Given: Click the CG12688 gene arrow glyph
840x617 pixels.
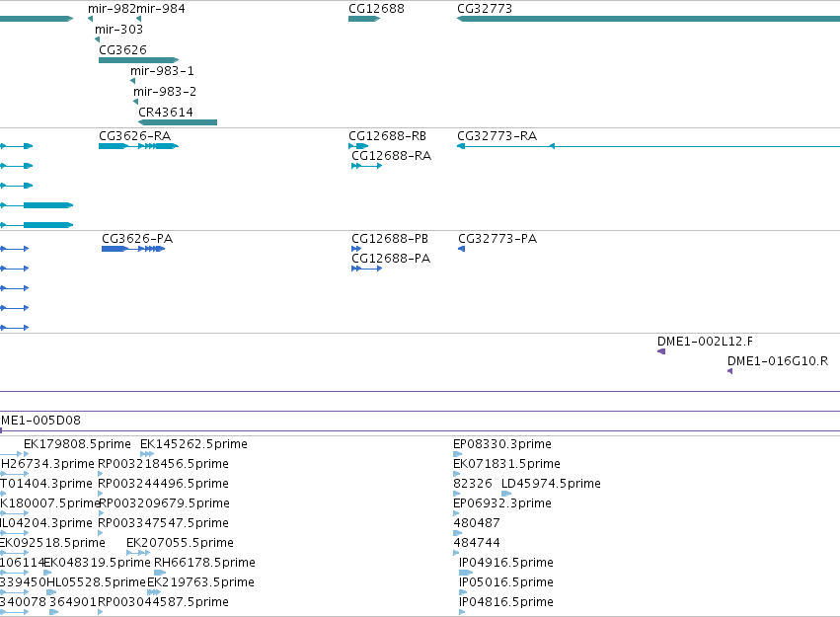Looking at the screenshot, I should (364, 19).
